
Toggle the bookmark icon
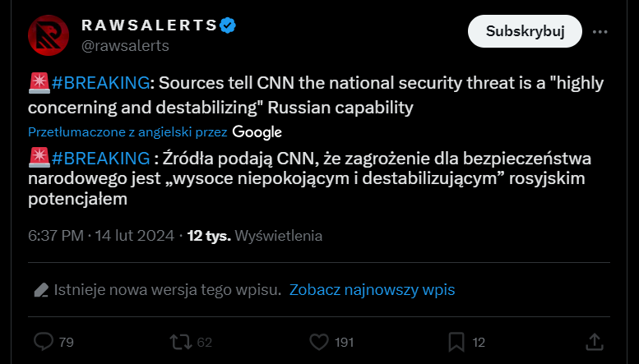pyautogui.click(x=456, y=342)
